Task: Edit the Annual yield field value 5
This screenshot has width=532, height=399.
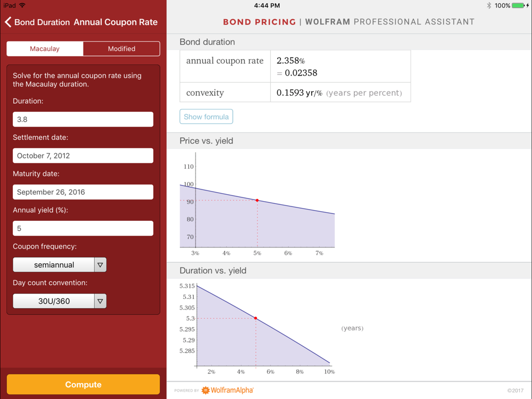Action: [83, 228]
